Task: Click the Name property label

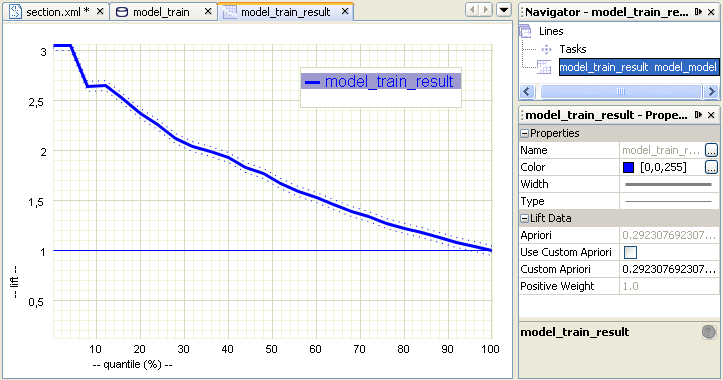Action: [534, 150]
